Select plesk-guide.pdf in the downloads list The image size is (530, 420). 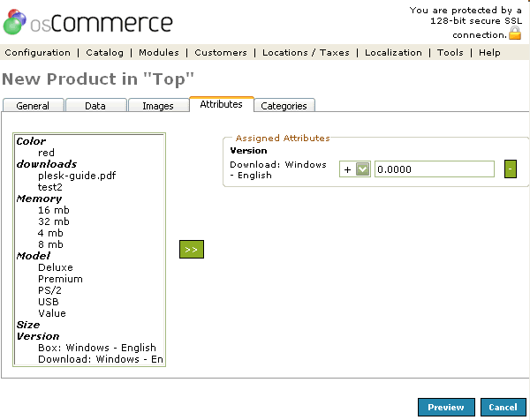click(77, 176)
